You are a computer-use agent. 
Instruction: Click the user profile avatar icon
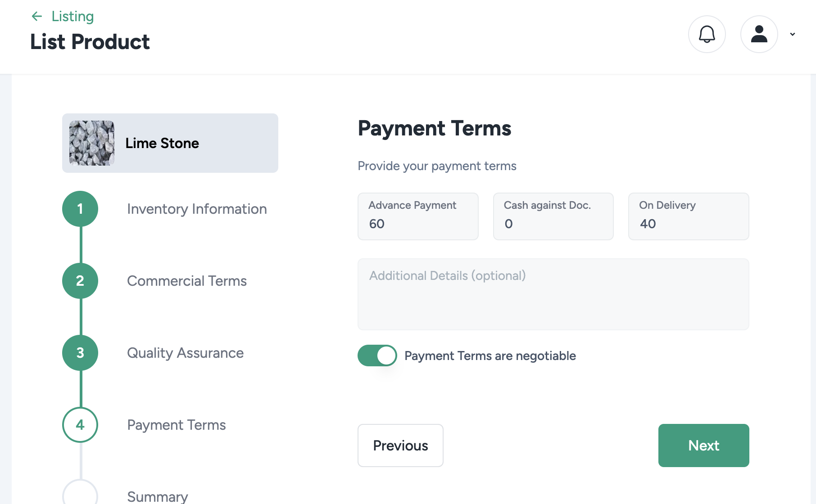click(759, 34)
